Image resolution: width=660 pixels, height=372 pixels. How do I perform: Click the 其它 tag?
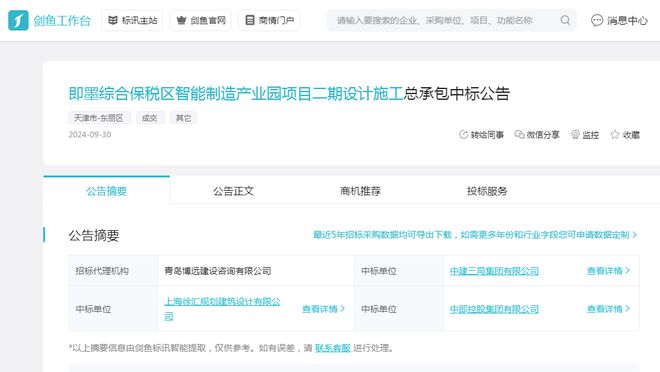click(x=183, y=118)
